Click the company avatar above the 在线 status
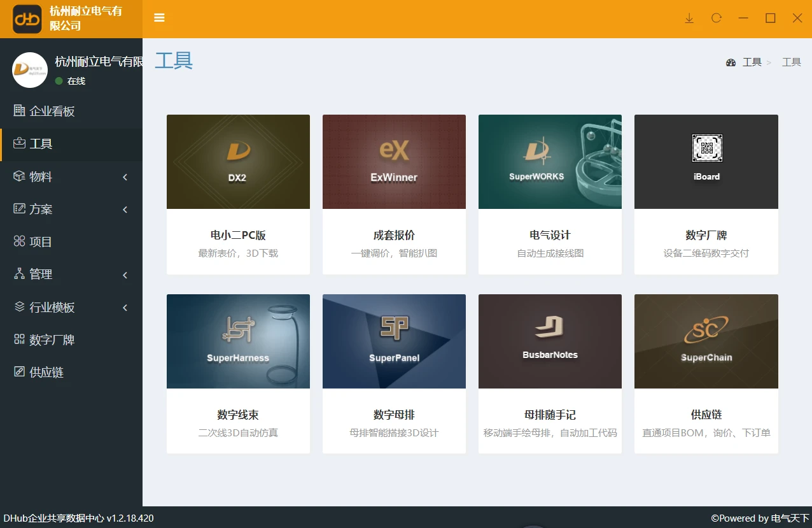 point(29,70)
